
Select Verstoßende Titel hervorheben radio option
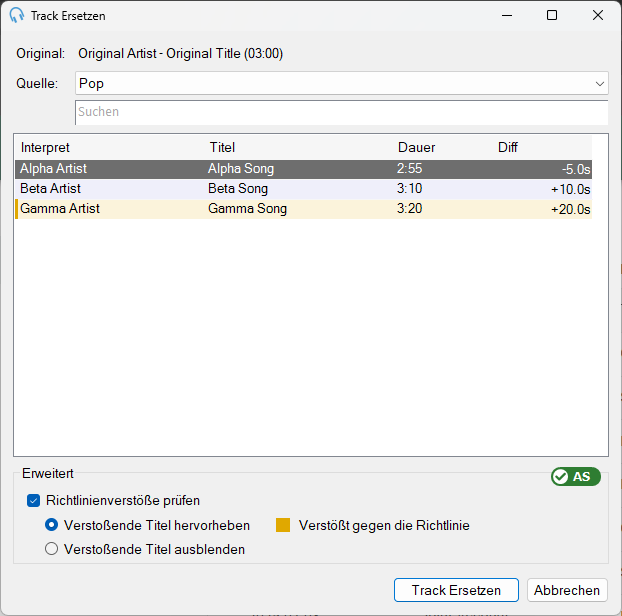tap(52, 525)
